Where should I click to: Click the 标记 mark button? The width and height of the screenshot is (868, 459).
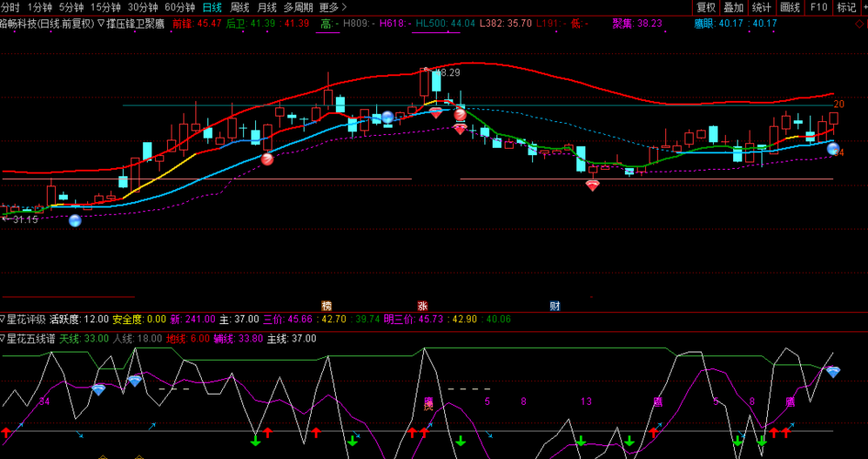tap(847, 7)
